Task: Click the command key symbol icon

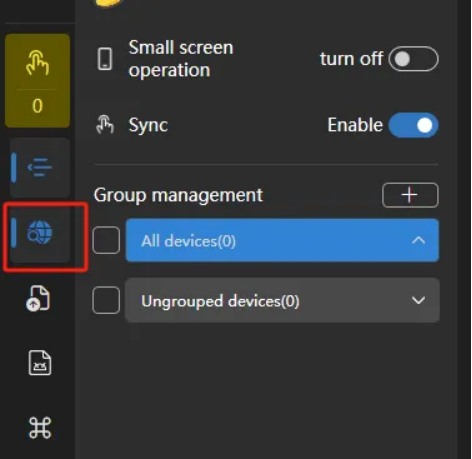Action: click(40, 428)
